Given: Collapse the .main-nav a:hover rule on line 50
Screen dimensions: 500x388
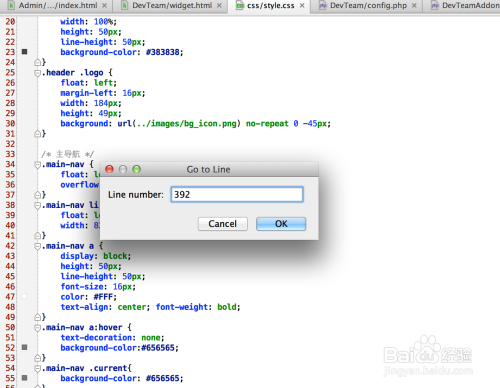Looking at the screenshot, I should [x=38, y=327].
